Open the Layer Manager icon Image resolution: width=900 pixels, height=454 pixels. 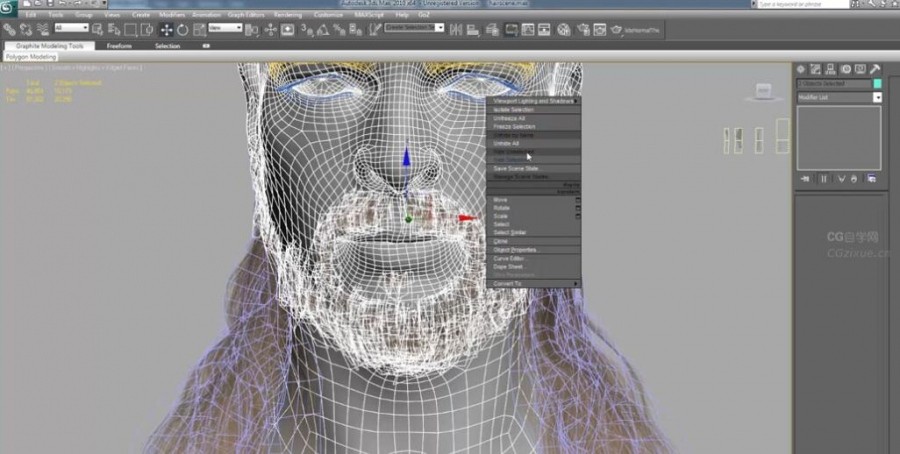point(492,29)
